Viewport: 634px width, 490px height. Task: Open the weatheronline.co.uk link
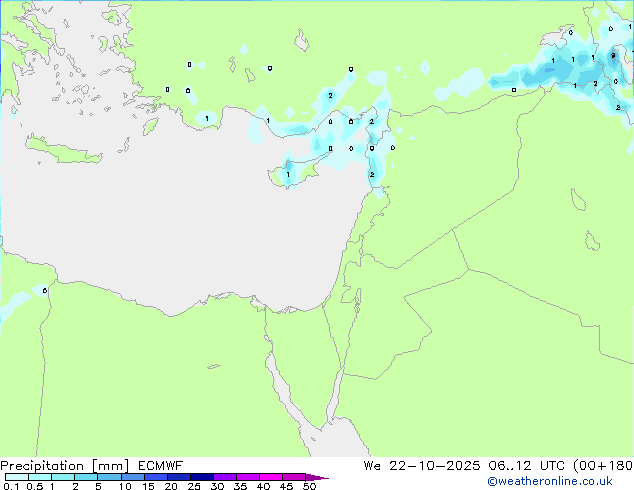click(x=550, y=481)
